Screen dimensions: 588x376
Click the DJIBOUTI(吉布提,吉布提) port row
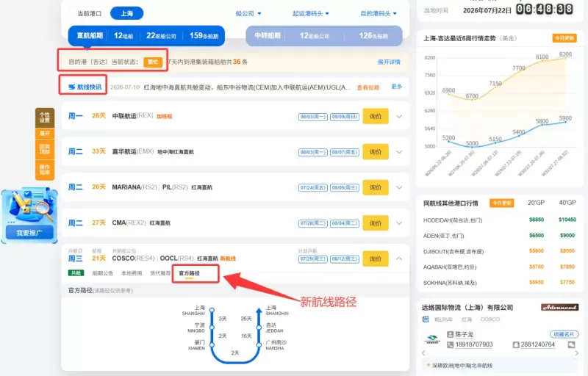click(x=500, y=251)
